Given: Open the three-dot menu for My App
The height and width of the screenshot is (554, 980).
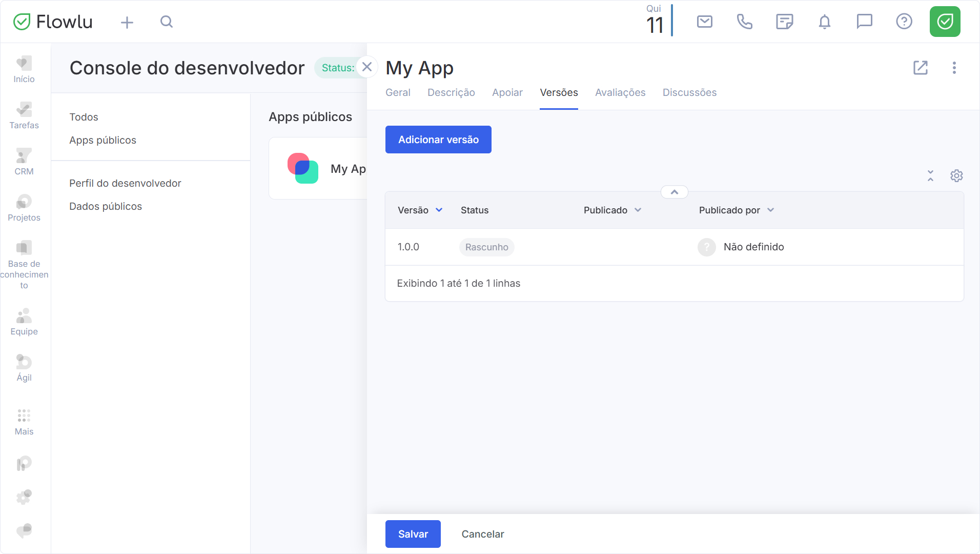Looking at the screenshot, I should [954, 68].
